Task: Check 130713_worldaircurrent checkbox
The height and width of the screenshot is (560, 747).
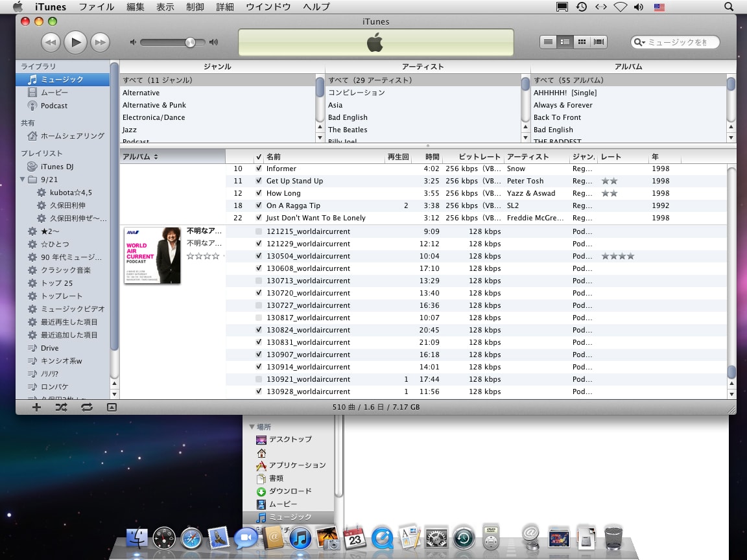Action: click(259, 281)
